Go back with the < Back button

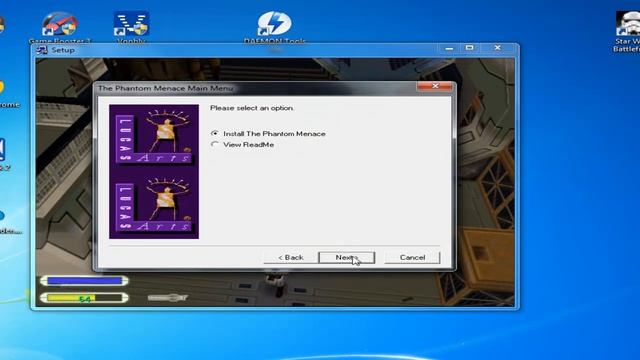point(291,258)
